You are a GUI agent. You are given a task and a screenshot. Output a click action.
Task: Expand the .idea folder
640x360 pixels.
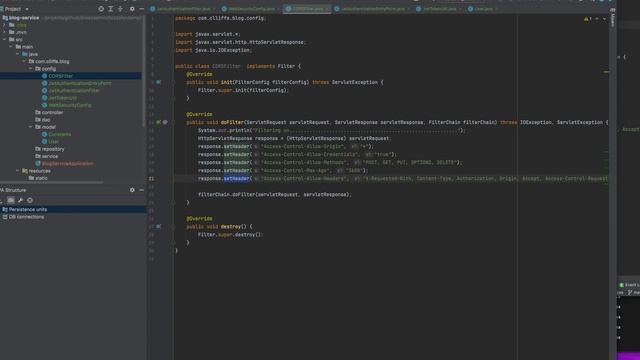coord(4,25)
